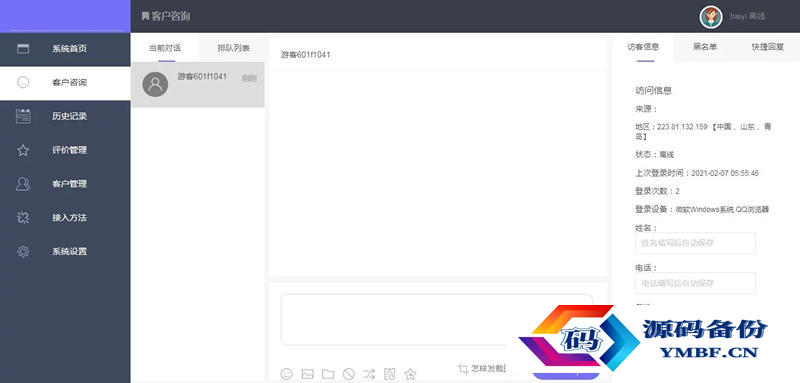Click the star rating request icon
Image resolution: width=800 pixels, height=383 pixels.
[x=410, y=374]
